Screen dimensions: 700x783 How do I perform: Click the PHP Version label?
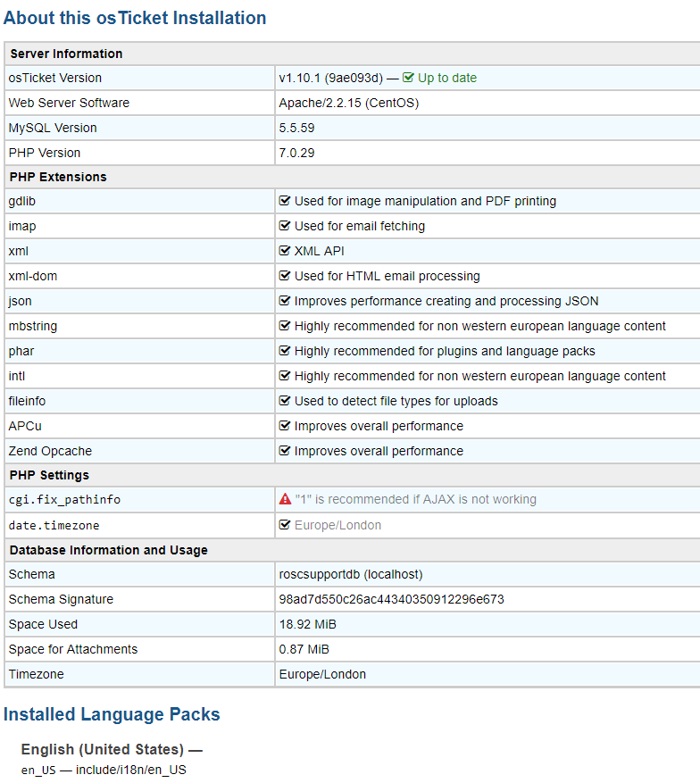point(45,153)
